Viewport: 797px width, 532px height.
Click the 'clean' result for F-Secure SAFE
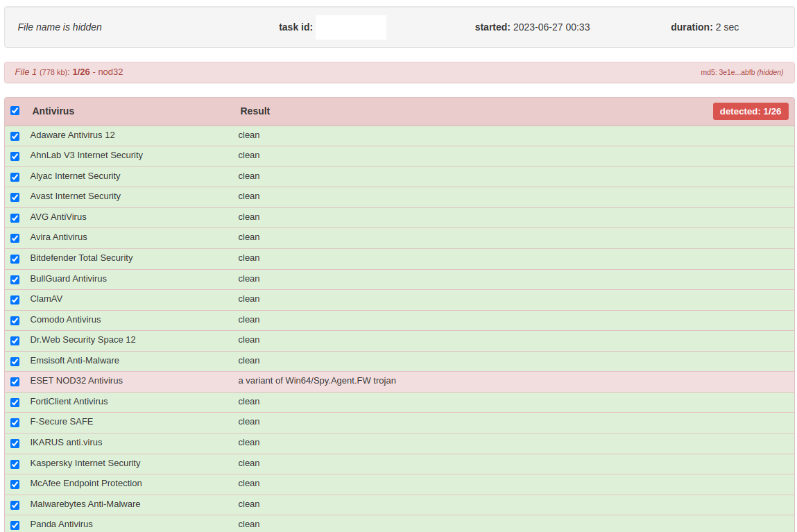[x=249, y=422]
